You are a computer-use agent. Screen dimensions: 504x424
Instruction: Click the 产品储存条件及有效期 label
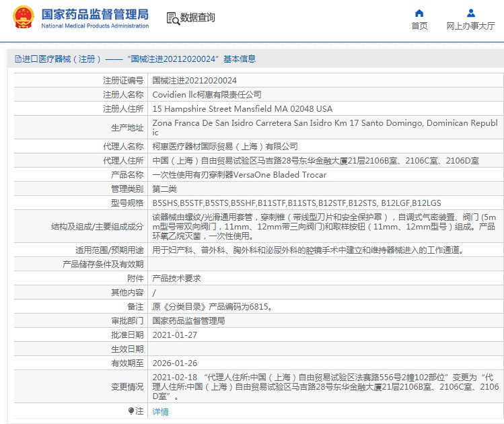(x=103, y=264)
